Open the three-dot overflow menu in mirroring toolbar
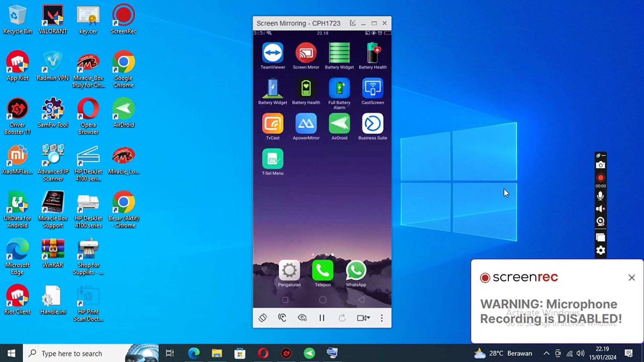Viewport: 644px width, 362px height. [382, 318]
